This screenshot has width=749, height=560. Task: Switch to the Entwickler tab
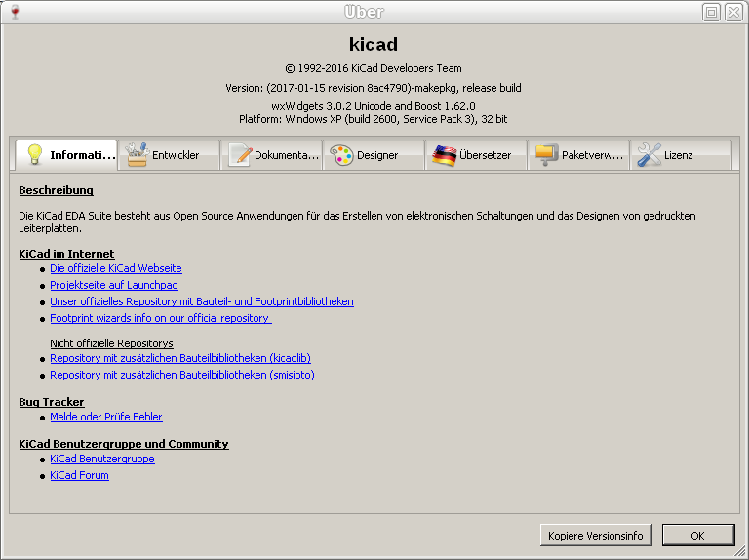point(169,155)
